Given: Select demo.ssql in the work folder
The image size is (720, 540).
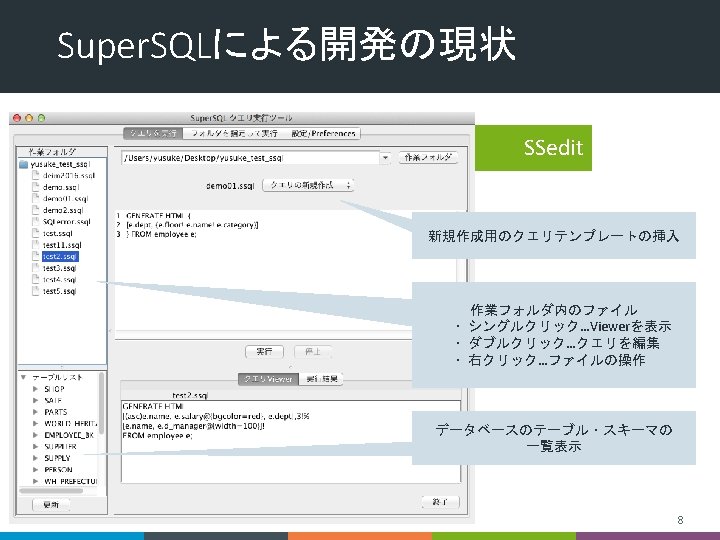Looking at the screenshot, I should tap(61, 187).
